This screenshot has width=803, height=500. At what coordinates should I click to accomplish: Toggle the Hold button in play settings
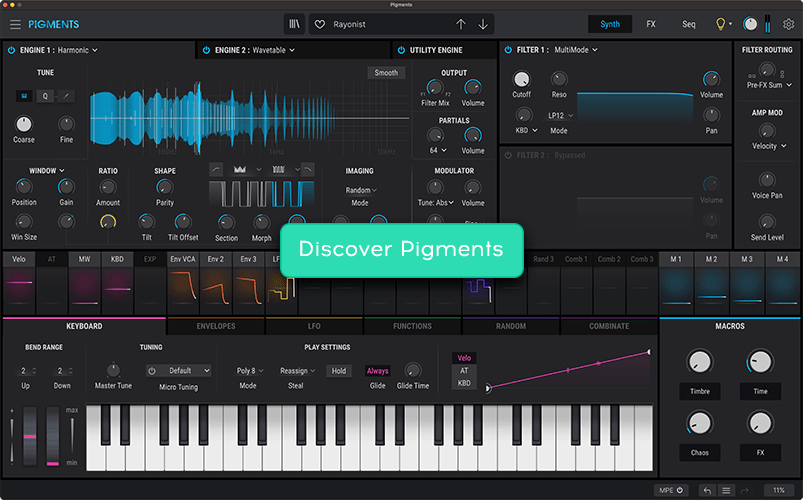coord(339,371)
